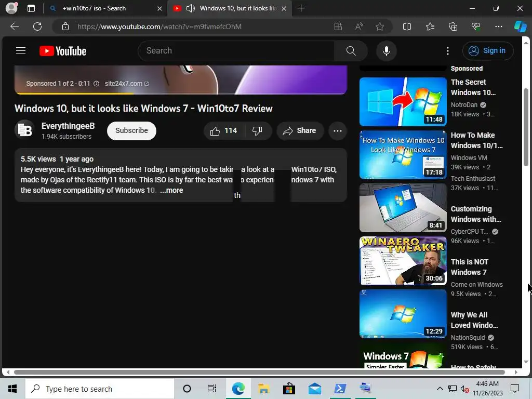Open PowerShell from the taskbar
Viewport: 532px width, 399px height.
[x=340, y=389]
